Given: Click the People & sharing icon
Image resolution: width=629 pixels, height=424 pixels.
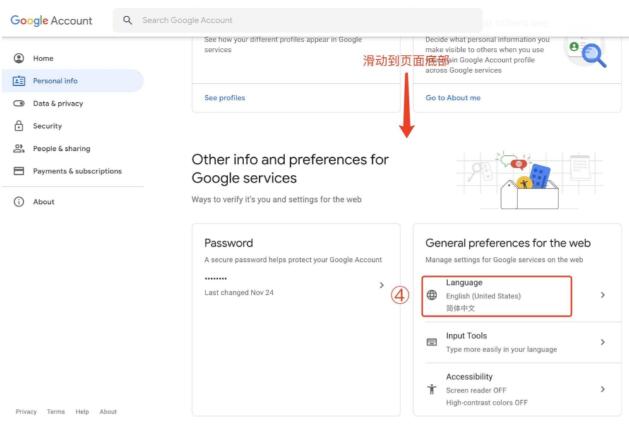Looking at the screenshot, I should tap(19, 148).
